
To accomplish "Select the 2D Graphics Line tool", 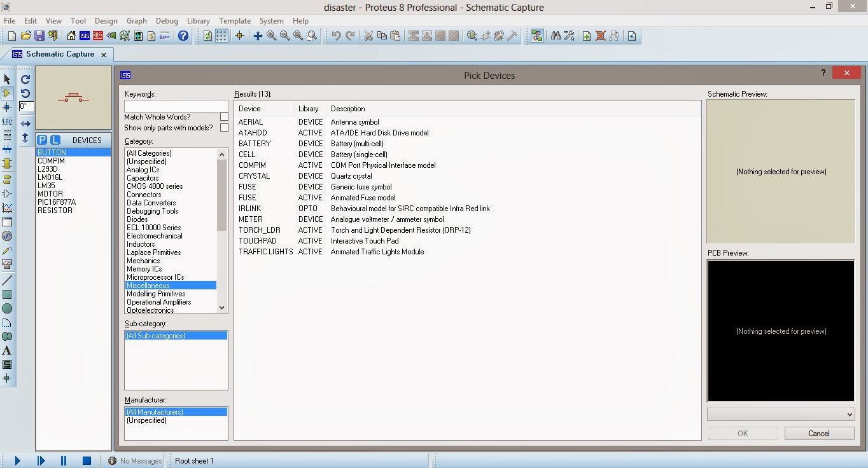I will tap(7, 280).
